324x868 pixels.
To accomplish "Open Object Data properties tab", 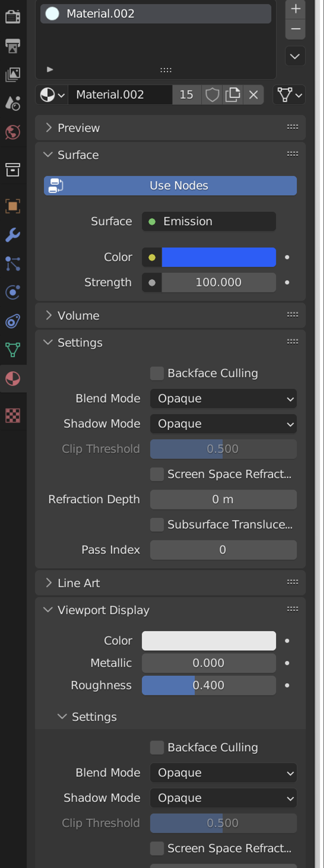I will pos(12,350).
